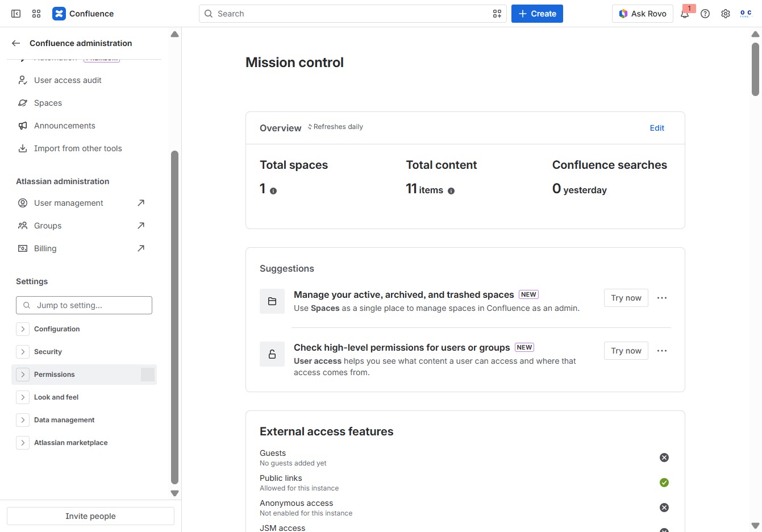
Task: Go back using the arrow beside Confluence administration
Action: [16, 43]
